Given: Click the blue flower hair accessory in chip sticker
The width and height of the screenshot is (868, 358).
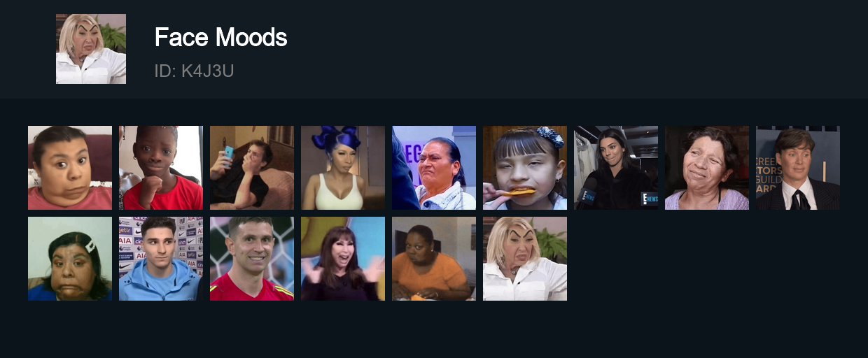Looking at the screenshot, I should coord(550,136).
